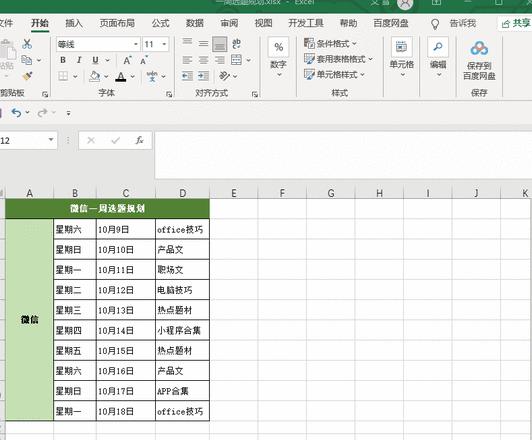Screen dimensions: 532x440
Task: Click Align Left icon
Action: (x=187, y=60)
